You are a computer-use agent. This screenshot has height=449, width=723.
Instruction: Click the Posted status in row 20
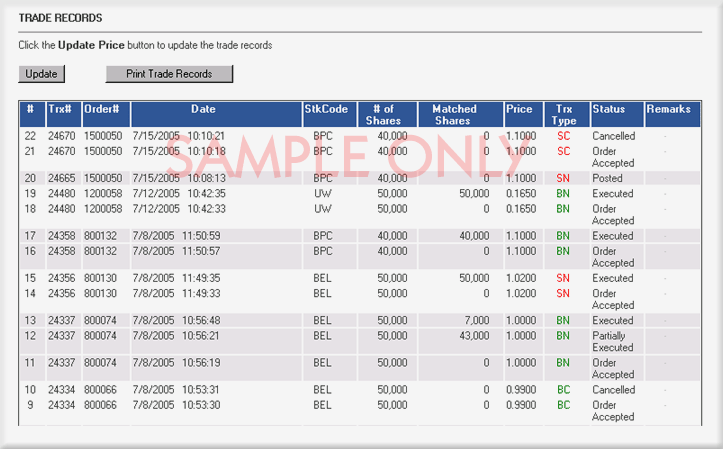(607, 178)
